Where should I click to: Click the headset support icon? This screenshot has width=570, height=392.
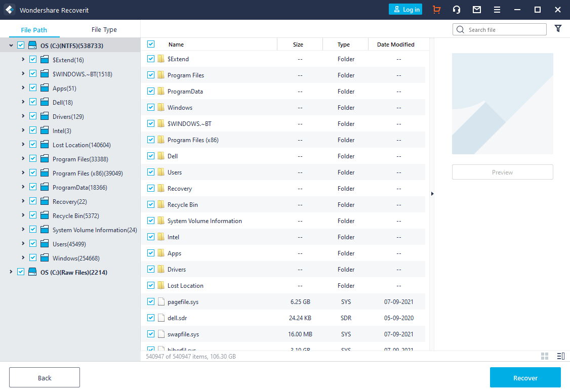point(457,10)
